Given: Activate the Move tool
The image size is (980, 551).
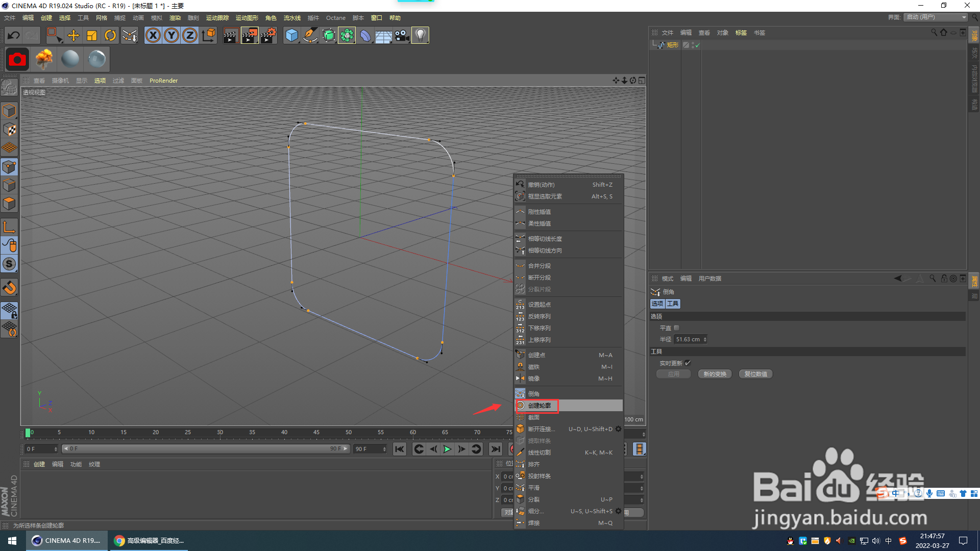Looking at the screenshot, I should click(73, 35).
